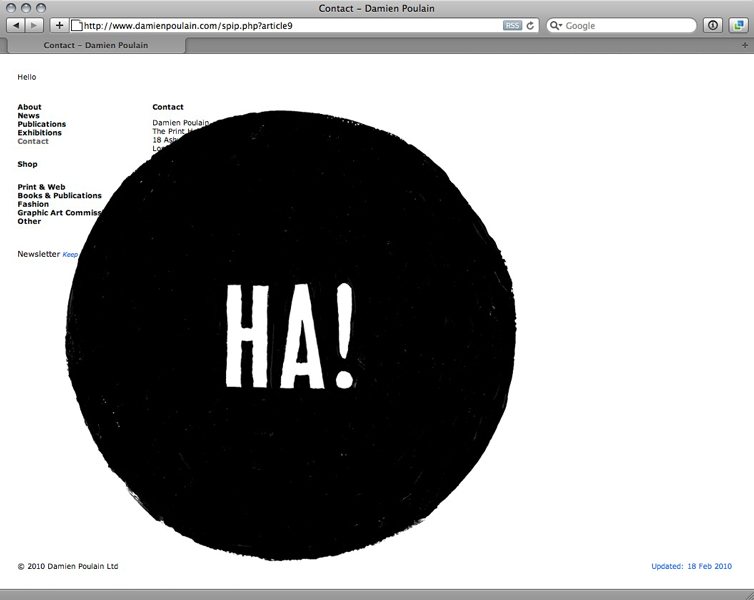Open the Shop link
The image size is (754, 600).
pyautogui.click(x=27, y=164)
